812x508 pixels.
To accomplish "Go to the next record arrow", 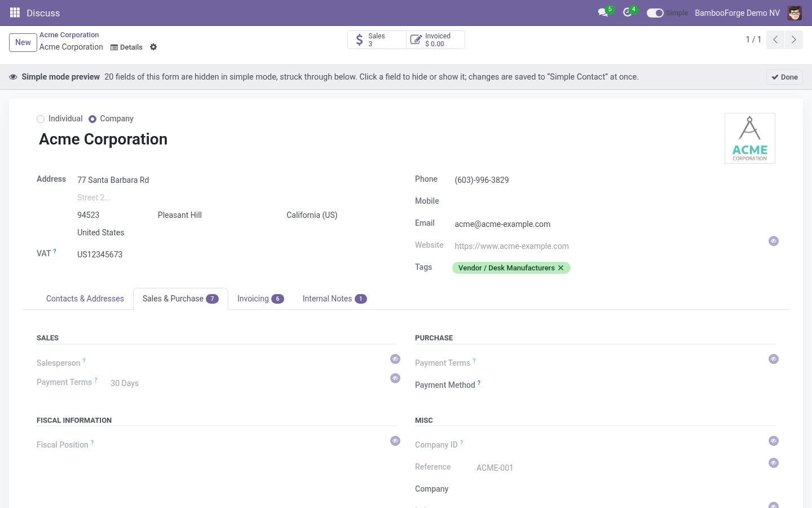I will (x=794, y=40).
